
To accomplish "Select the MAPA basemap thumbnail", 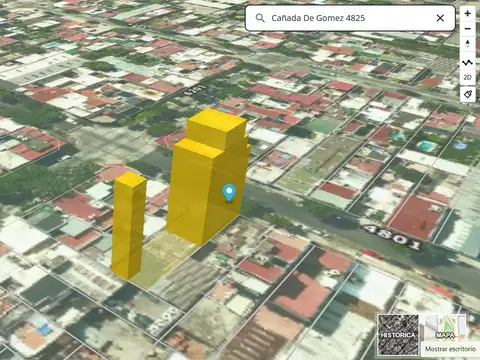I will pyautogui.click(x=445, y=327).
